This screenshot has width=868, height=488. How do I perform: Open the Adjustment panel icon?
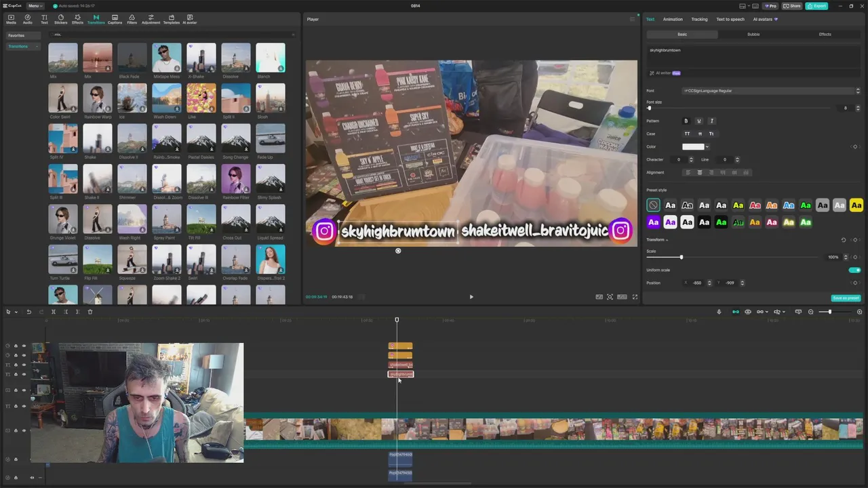[x=151, y=19]
